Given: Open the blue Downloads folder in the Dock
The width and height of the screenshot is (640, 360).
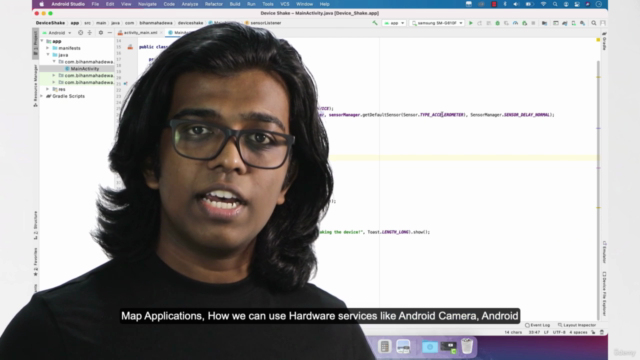Looking at the screenshot, I should pos(429,347).
